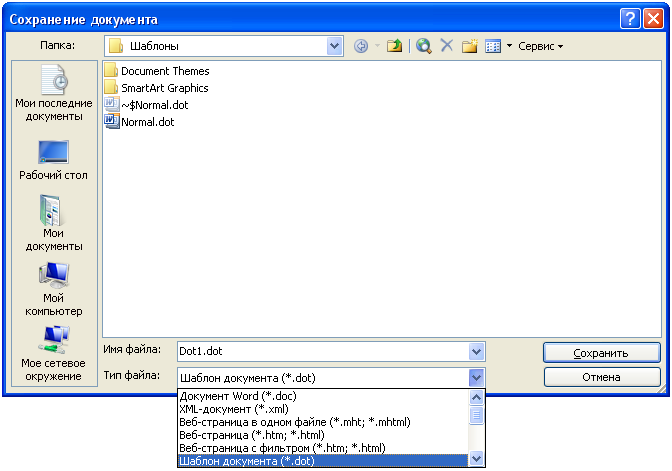
Task: Click the Delete X icon in toolbar
Action: click(447, 45)
